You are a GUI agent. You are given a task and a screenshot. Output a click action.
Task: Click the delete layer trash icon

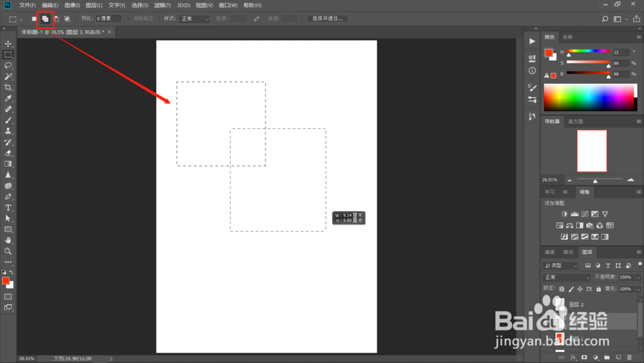[629, 357]
